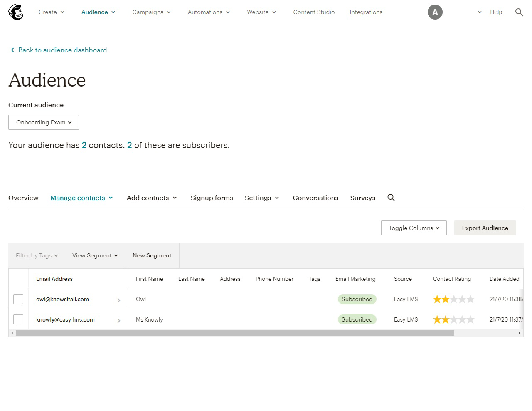Click the Date Added column header
This screenshot has height=411, width=532.
(505, 279)
